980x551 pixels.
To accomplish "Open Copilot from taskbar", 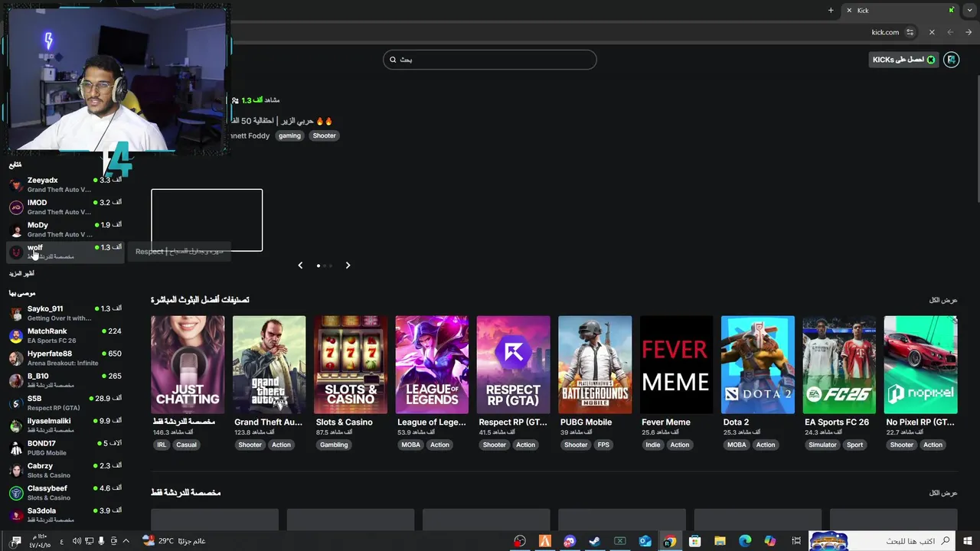I will [x=770, y=541].
